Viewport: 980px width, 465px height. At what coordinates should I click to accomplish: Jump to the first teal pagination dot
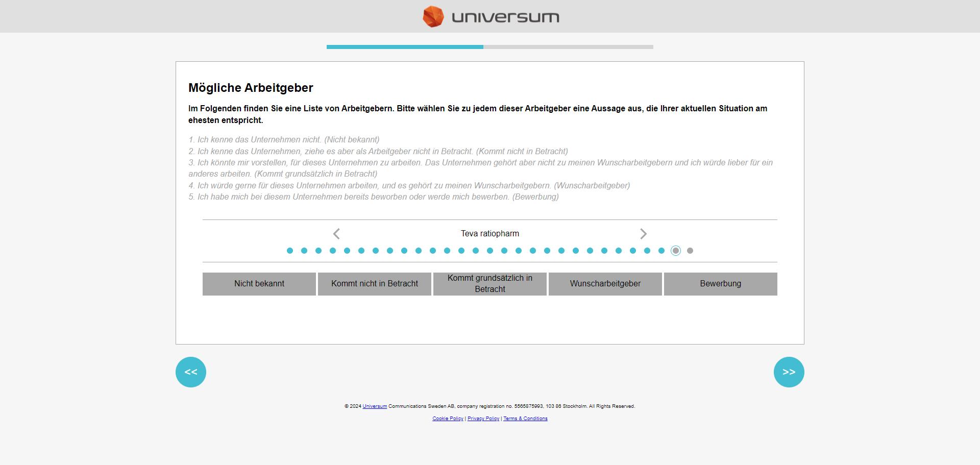click(x=290, y=251)
